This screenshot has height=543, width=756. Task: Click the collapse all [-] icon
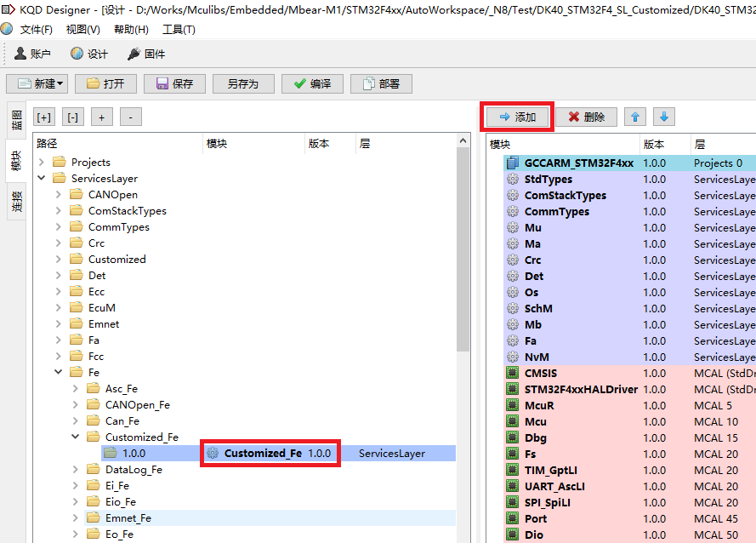coord(73,117)
